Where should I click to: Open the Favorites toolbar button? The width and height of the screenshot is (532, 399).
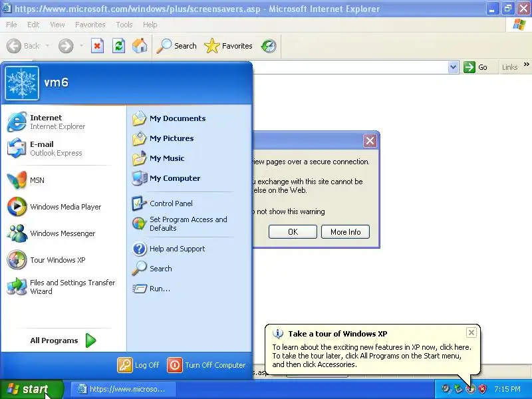228,46
